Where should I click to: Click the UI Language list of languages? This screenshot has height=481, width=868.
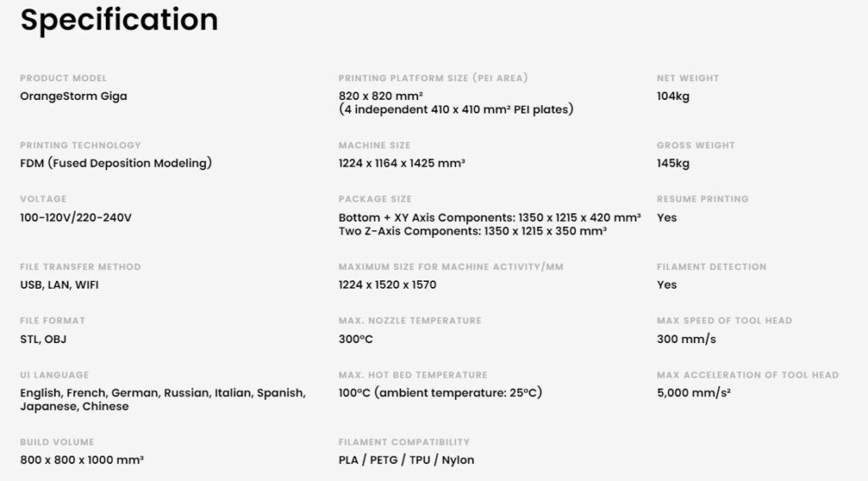pos(163,399)
